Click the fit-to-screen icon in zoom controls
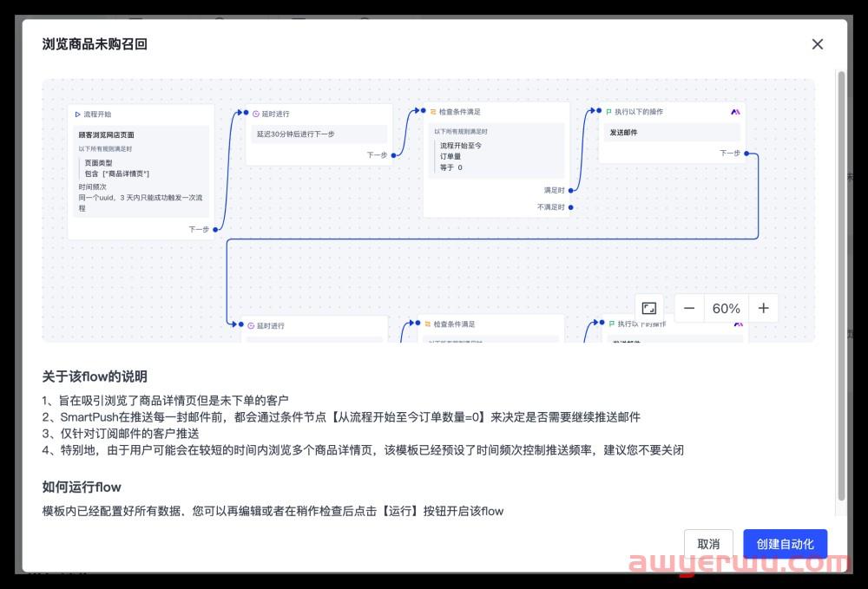 [648, 308]
